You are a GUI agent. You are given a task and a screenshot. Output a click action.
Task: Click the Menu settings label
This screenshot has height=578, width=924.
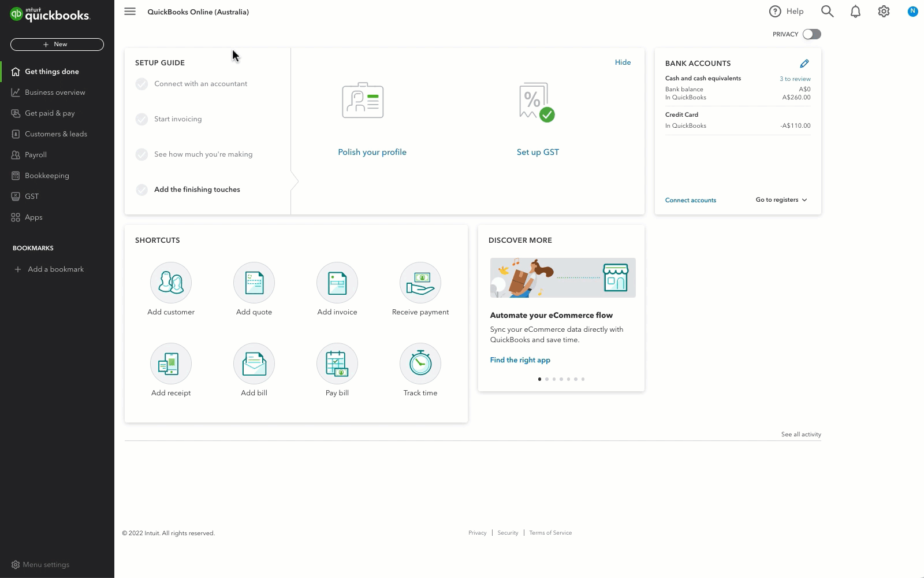coord(46,565)
